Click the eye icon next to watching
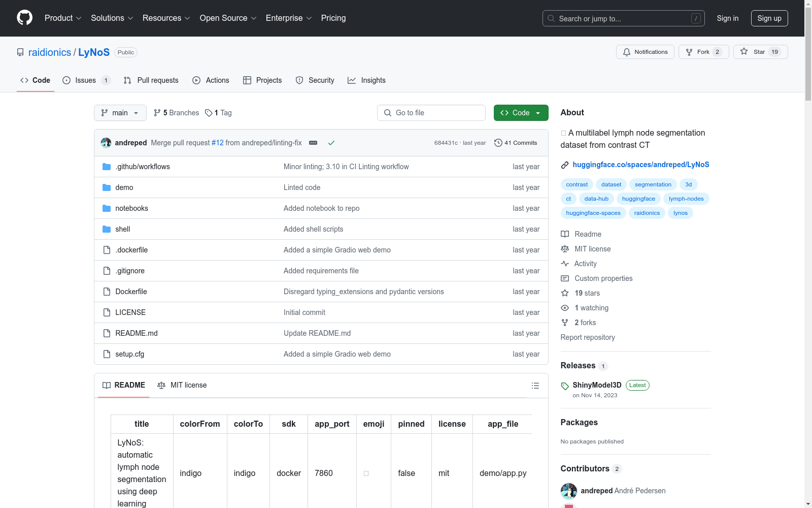Screen dimensions: 812x508 point(565,308)
